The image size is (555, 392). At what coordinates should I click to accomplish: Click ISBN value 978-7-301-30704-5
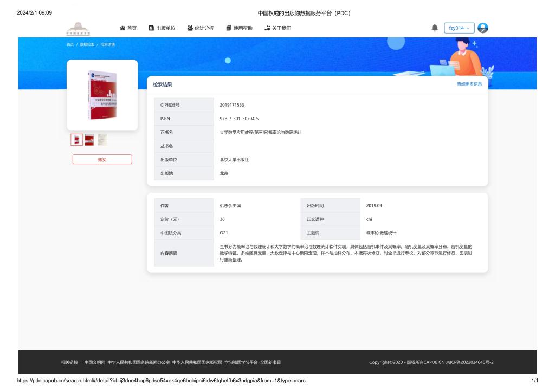[x=239, y=119]
